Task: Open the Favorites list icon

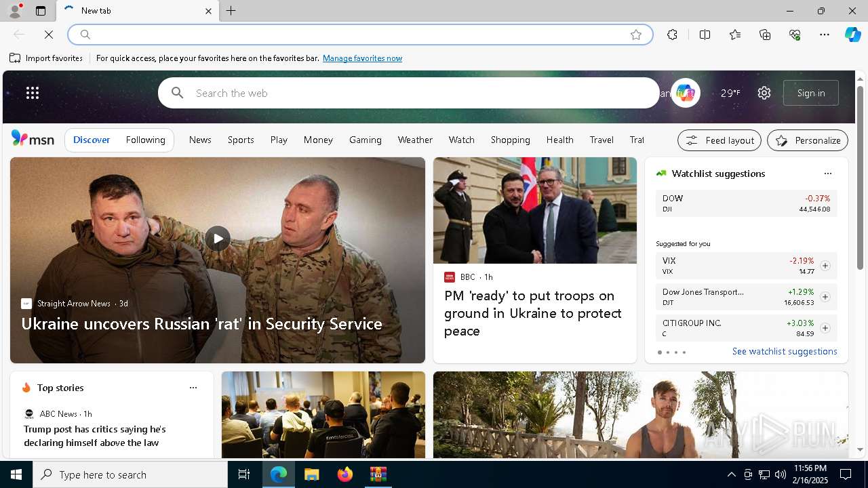Action: (x=735, y=35)
